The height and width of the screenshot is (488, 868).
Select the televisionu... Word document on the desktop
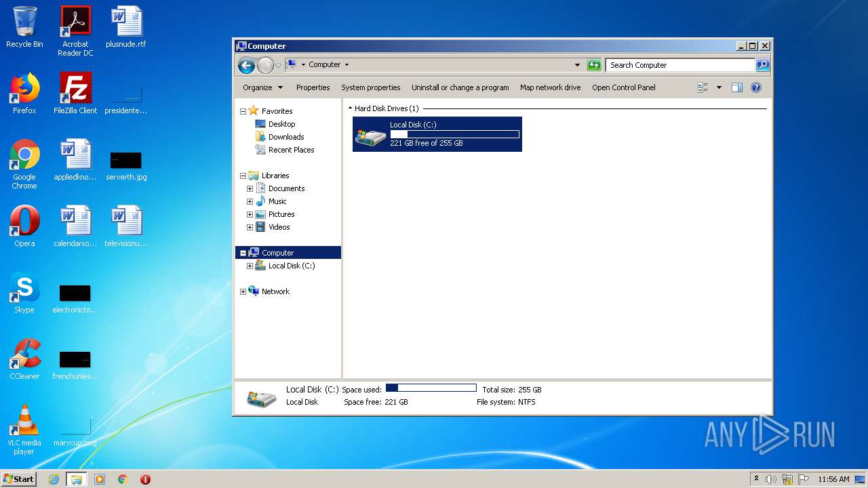pyautogui.click(x=126, y=226)
